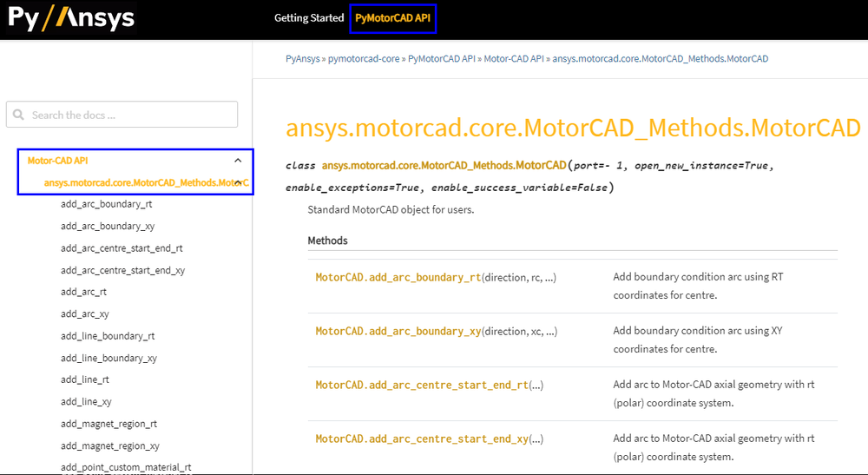Open add_arc_rt in sidebar

83,292
